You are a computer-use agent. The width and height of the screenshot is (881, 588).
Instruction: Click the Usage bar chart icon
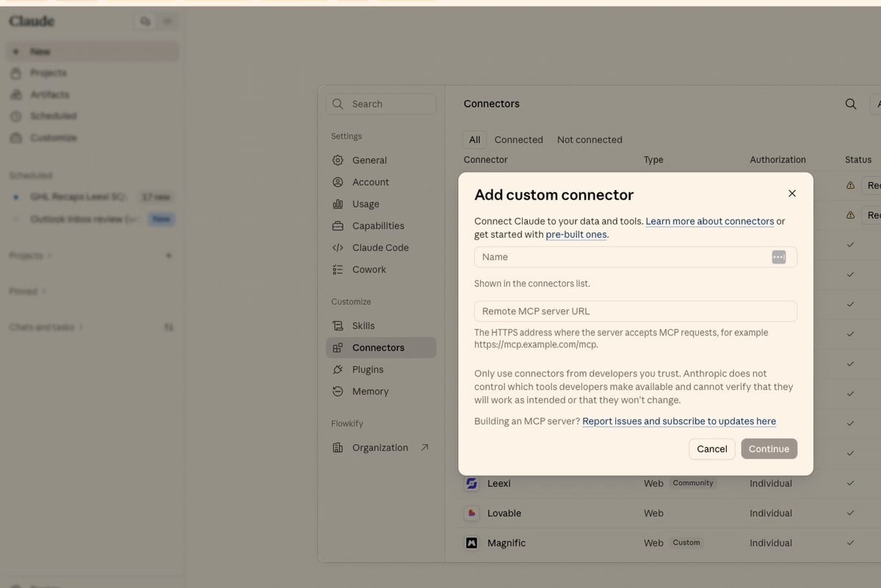(338, 204)
